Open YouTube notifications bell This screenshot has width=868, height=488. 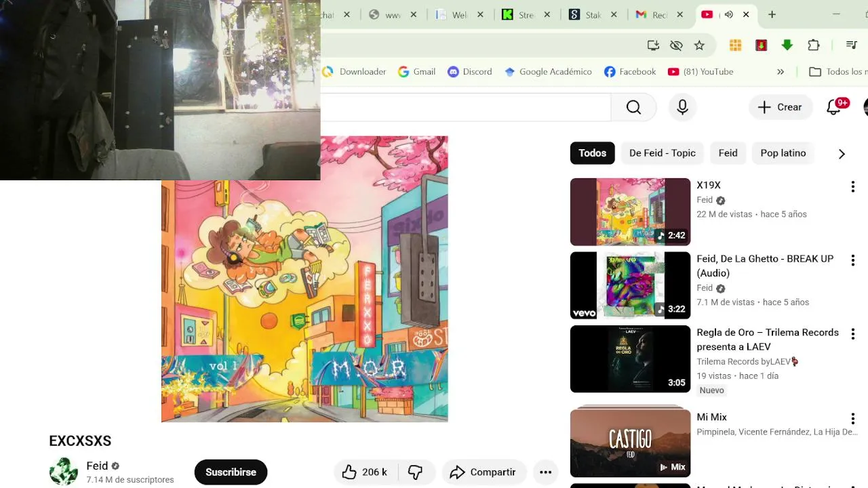tap(834, 107)
